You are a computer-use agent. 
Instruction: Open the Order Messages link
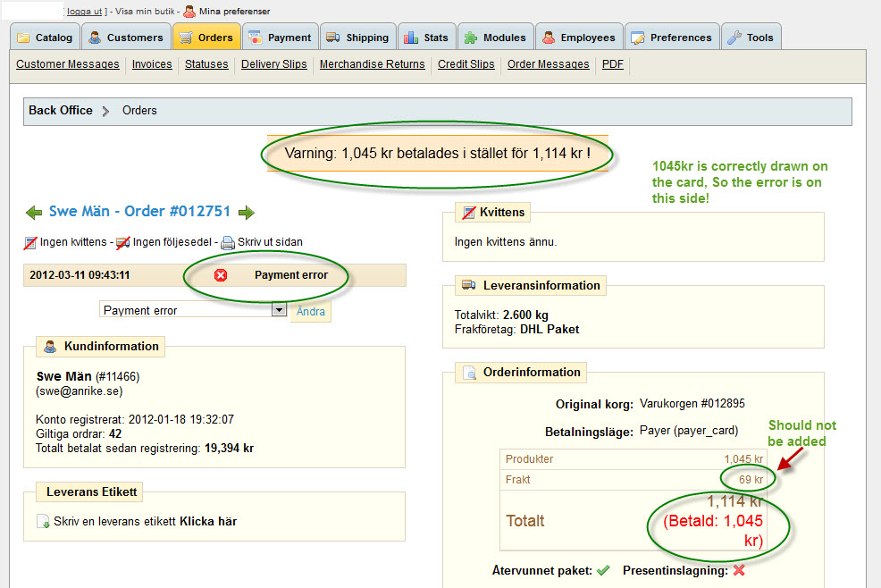pos(549,64)
